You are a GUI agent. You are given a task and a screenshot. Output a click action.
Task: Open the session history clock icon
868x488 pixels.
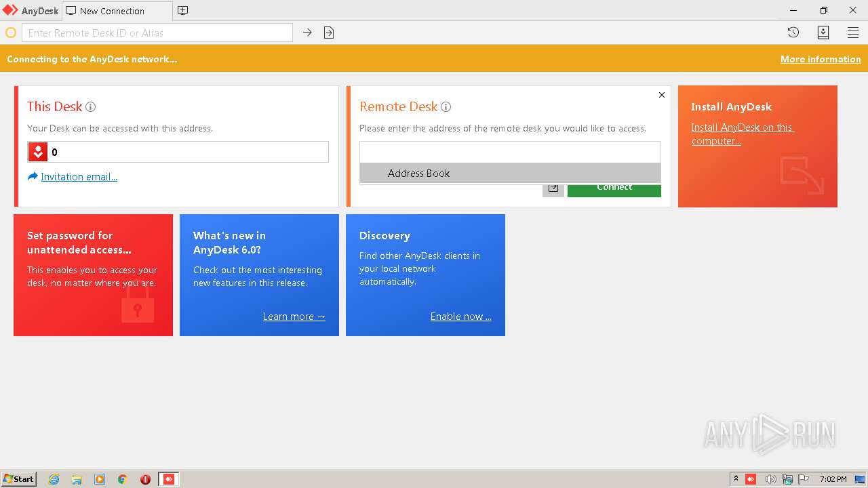793,33
